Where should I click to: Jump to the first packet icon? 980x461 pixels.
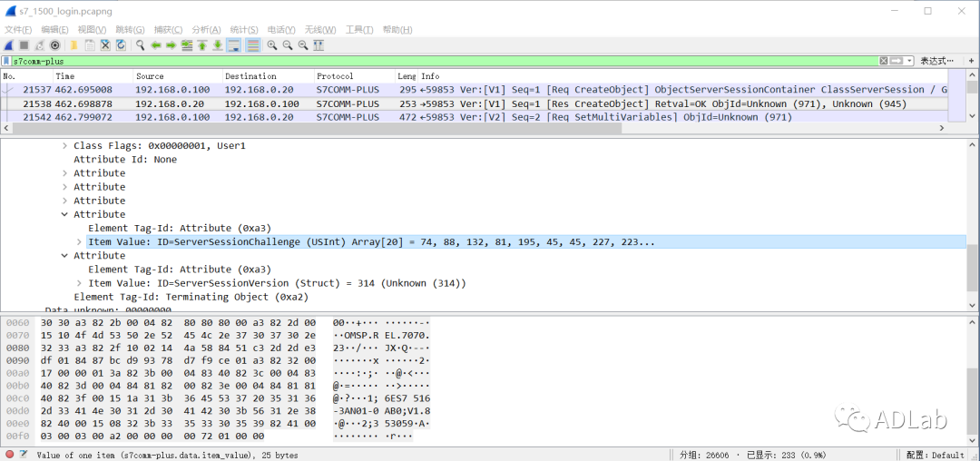tap(202, 45)
